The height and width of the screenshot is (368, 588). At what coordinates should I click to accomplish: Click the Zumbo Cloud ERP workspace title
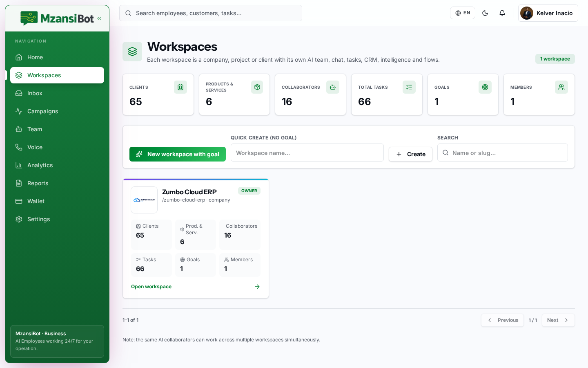(x=189, y=192)
